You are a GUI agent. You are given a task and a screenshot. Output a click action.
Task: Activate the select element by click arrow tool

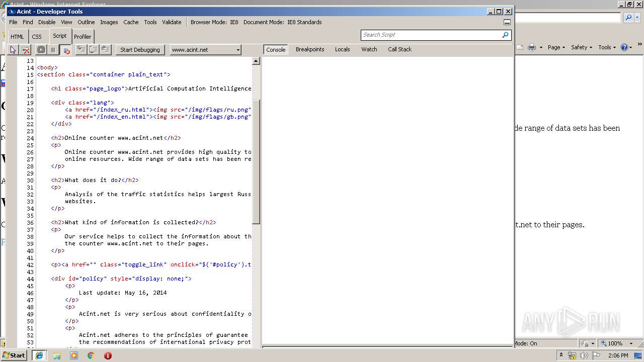tap(13, 50)
